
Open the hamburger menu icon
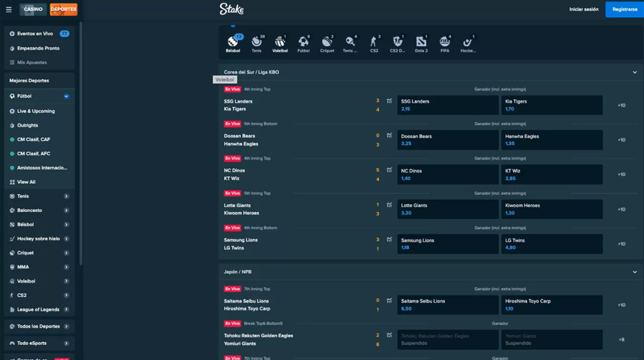pos(9,9)
